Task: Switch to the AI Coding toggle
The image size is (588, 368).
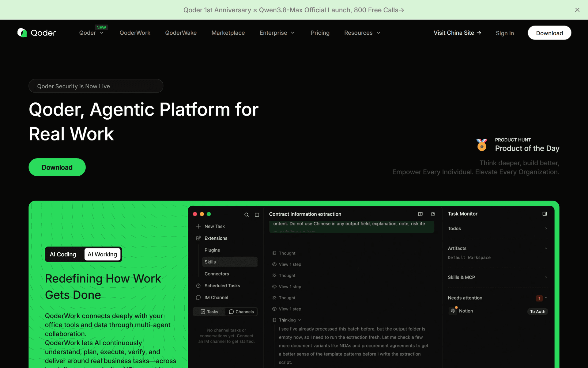Action: [x=63, y=254]
